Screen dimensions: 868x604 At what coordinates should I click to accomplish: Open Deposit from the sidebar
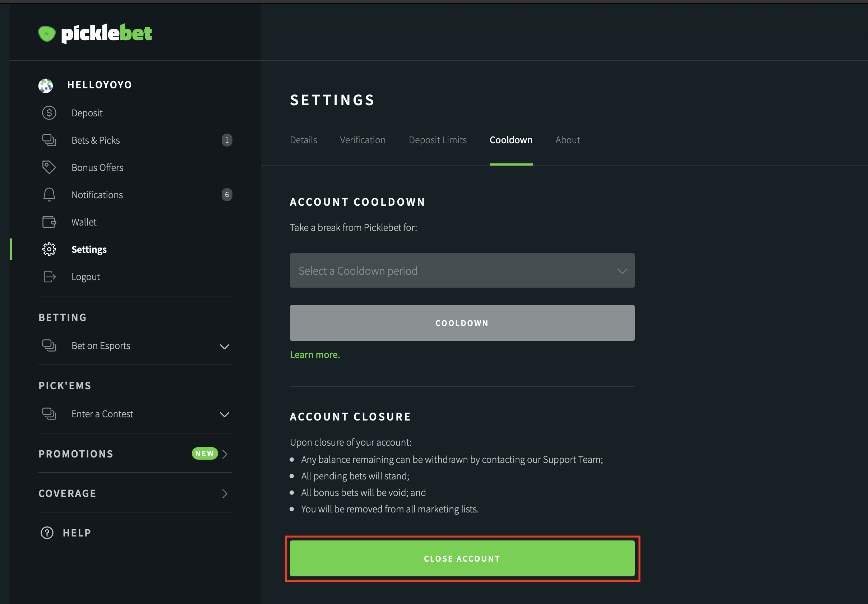coord(87,113)
